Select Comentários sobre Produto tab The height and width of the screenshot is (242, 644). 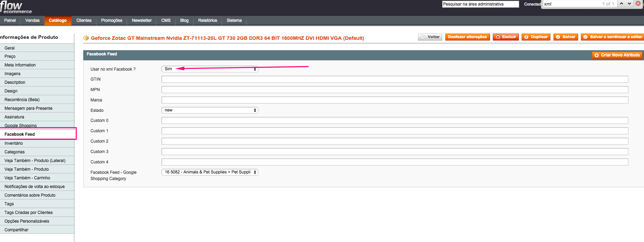[37, 195]
